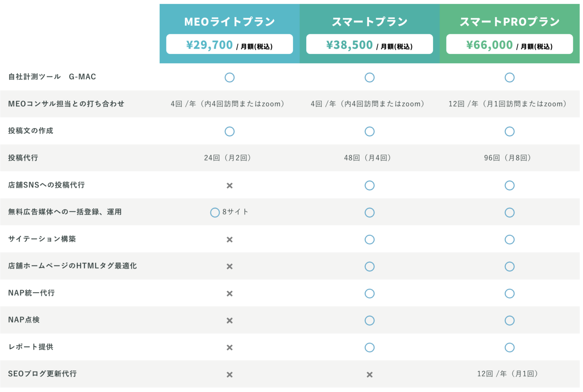Click the 店舗SNSへの投稿代行 row label

pos(46,185)
